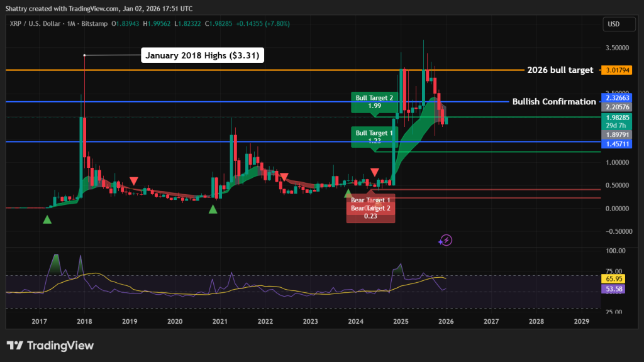The height and width of the screenshot is (362, 644).
Task: Click the 29d 7h countdown label on the price axis
Action: pos(616,125)
